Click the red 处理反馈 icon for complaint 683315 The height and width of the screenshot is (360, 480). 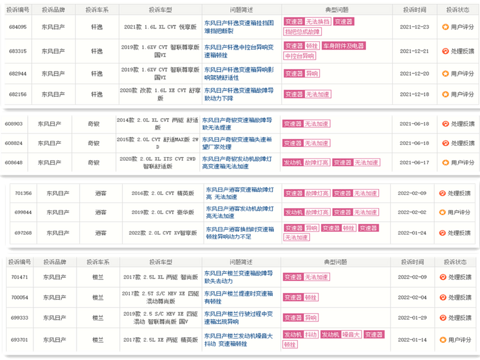[445, 51]
